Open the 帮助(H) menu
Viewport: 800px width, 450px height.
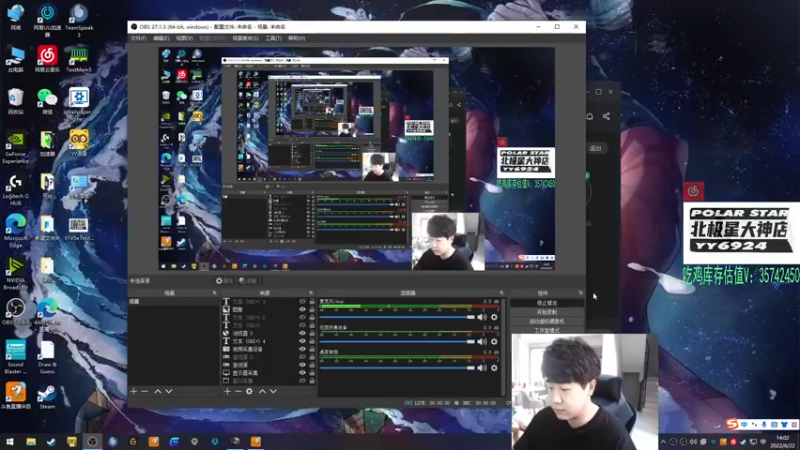click(x=296, y=38)
